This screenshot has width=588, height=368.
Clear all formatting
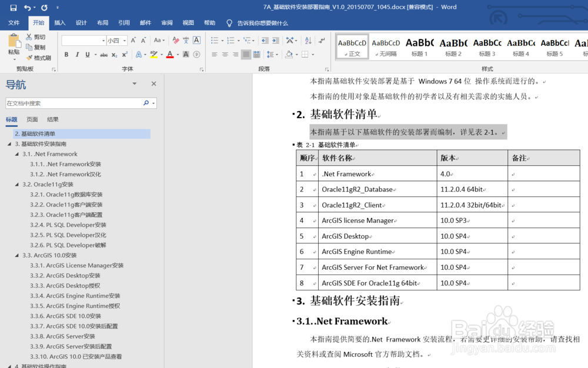click(x=175, y=40)
